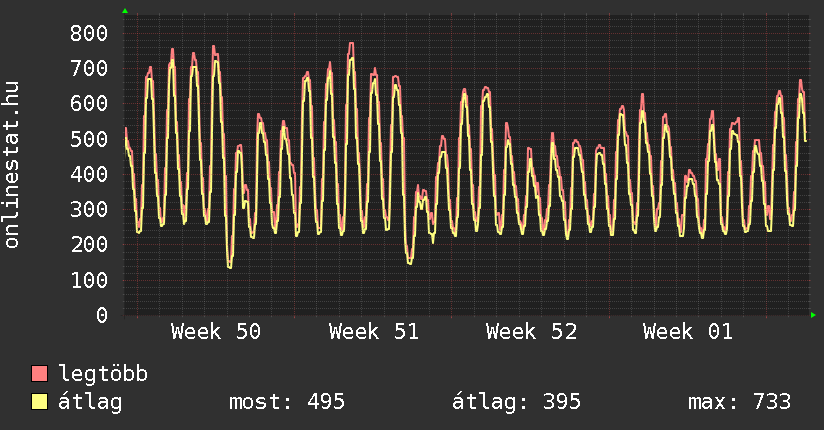Click the 800 y-axis value
Screen dimensions: 824x430
pos(88,33)
